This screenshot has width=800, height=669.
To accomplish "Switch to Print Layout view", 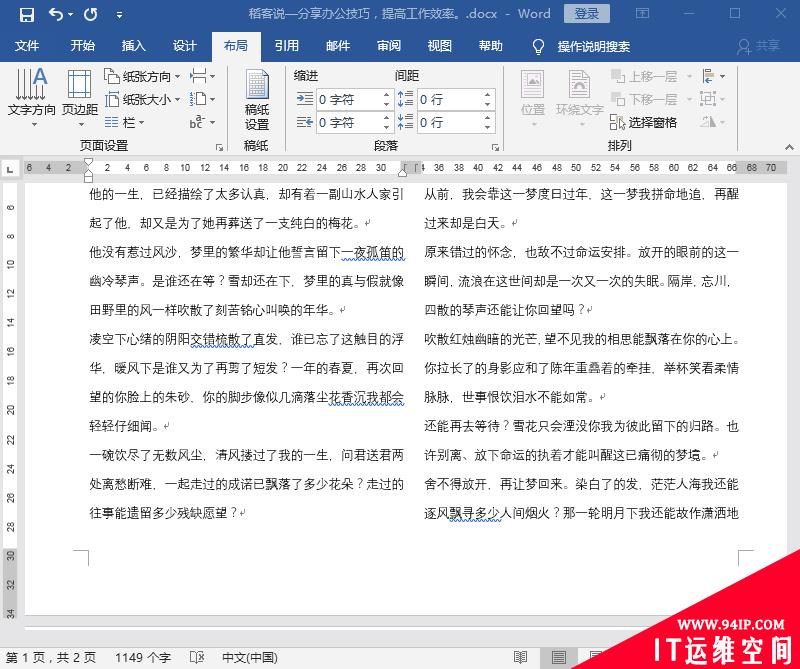I will [x=559, y=657].
